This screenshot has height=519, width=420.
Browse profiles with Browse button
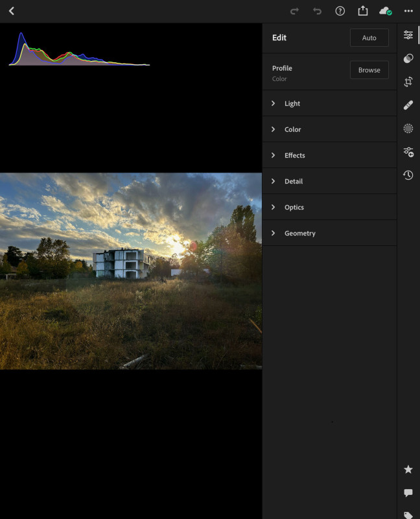[369, 70]
